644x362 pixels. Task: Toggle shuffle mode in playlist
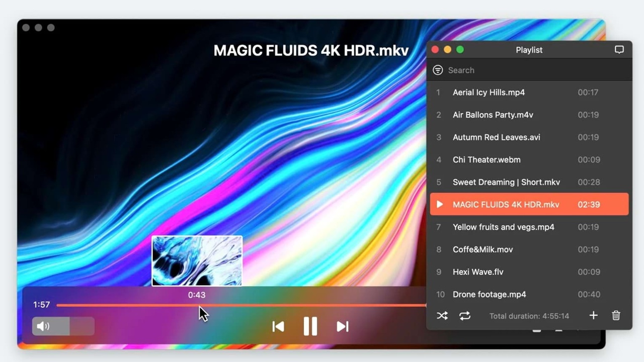pos(442,316)
